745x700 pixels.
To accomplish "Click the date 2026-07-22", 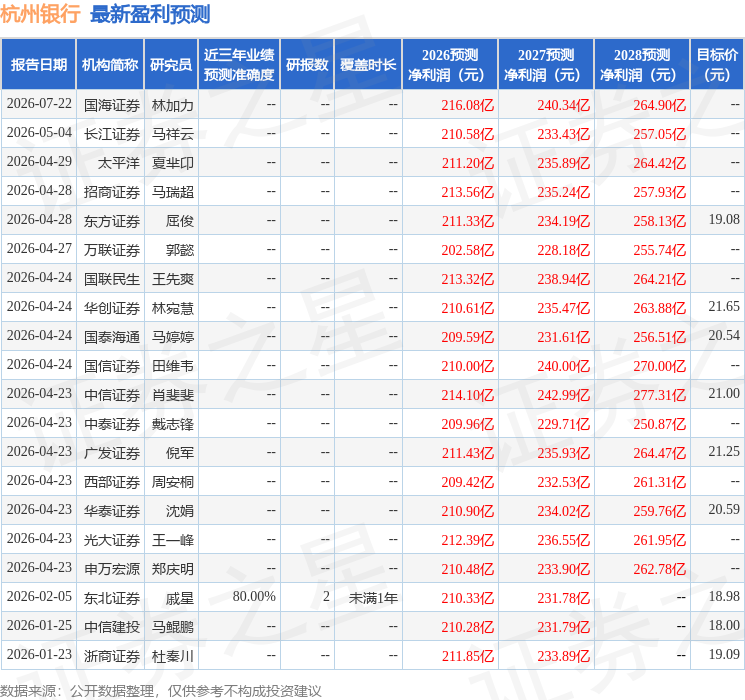I will point(39,104).
